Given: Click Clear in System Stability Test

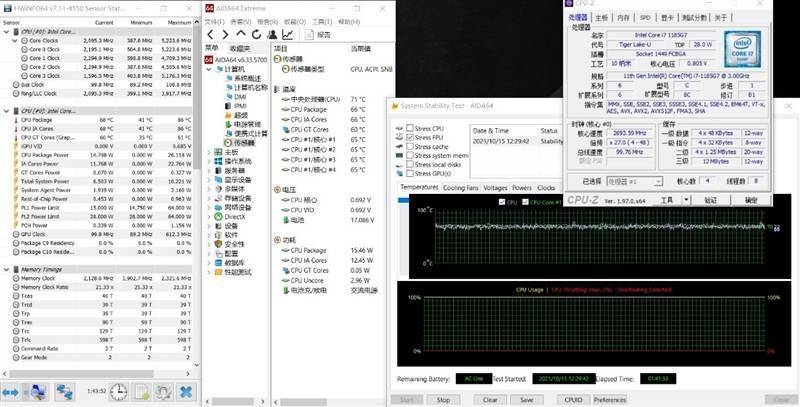Looking at the screenshot, I should coord(490,399).
